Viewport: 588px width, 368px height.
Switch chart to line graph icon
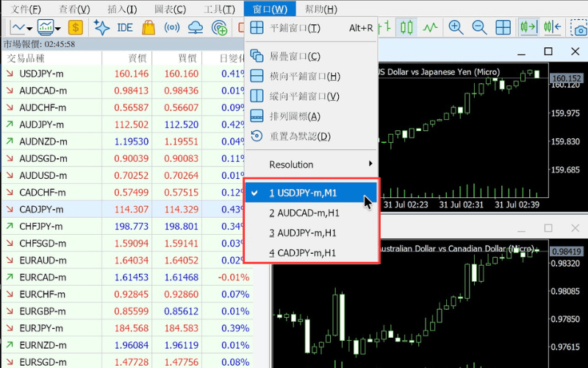pos(430,27)
